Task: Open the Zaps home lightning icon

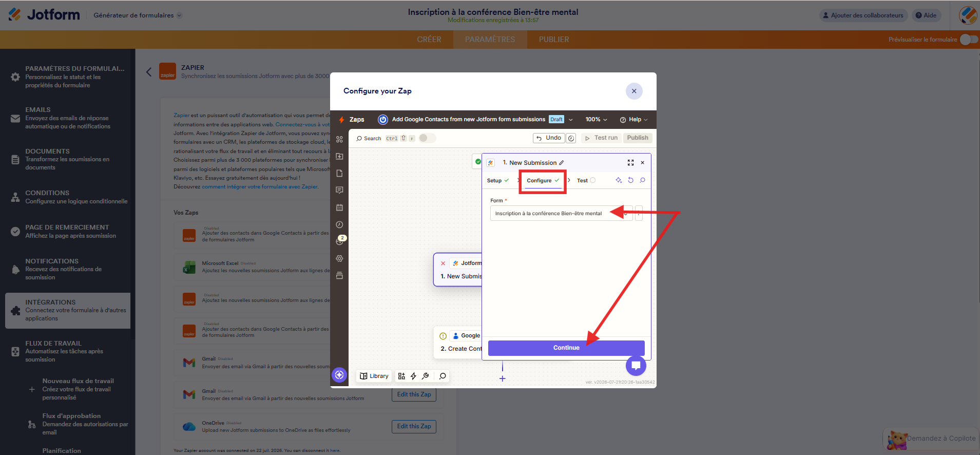Action: tap(342, 120)
